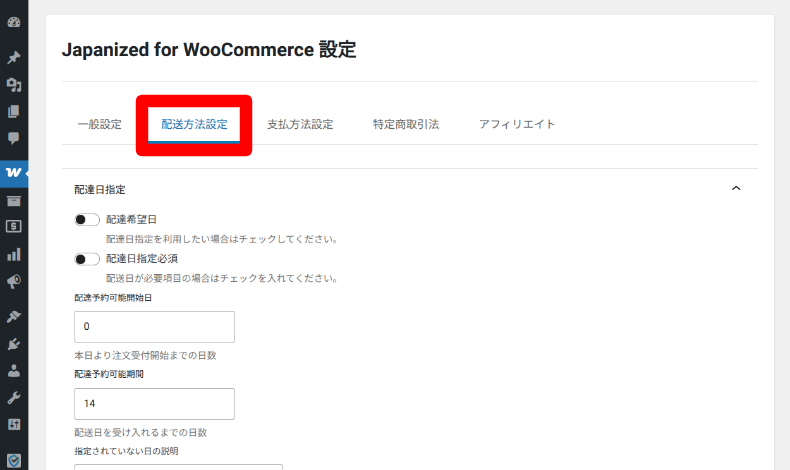Open Settings via the sliders icon
790x470 pixels.
[14, 424]
